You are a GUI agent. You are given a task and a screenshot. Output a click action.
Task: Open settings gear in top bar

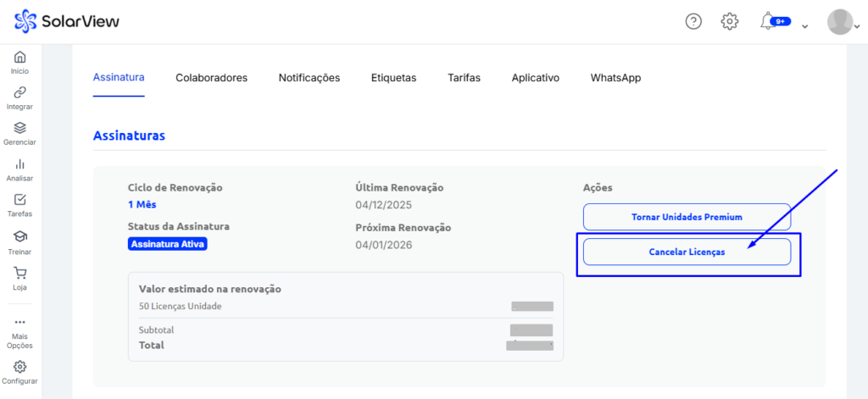point(730,22)
